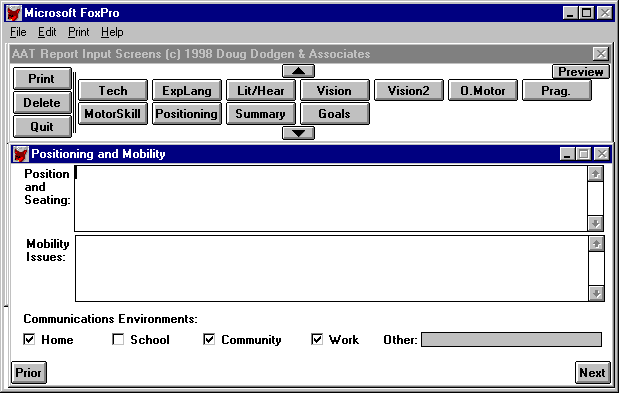Uncheck the Home checkbox
This screenshot has height=393, width=619.
(29, 339)
